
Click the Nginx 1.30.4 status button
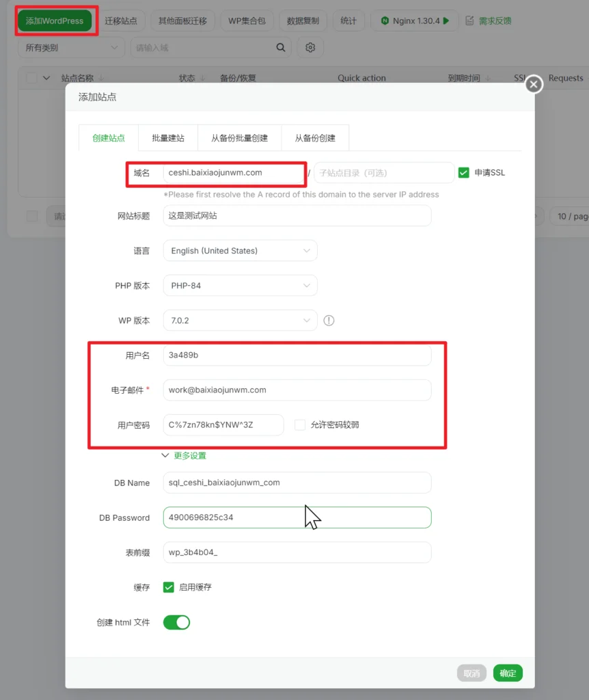click(415, 21)
